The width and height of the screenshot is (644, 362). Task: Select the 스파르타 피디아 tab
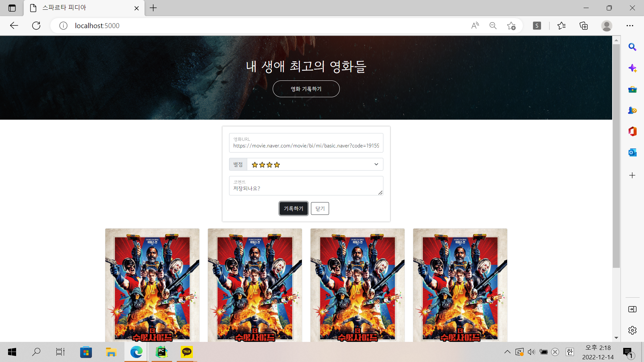pos(84,8)
